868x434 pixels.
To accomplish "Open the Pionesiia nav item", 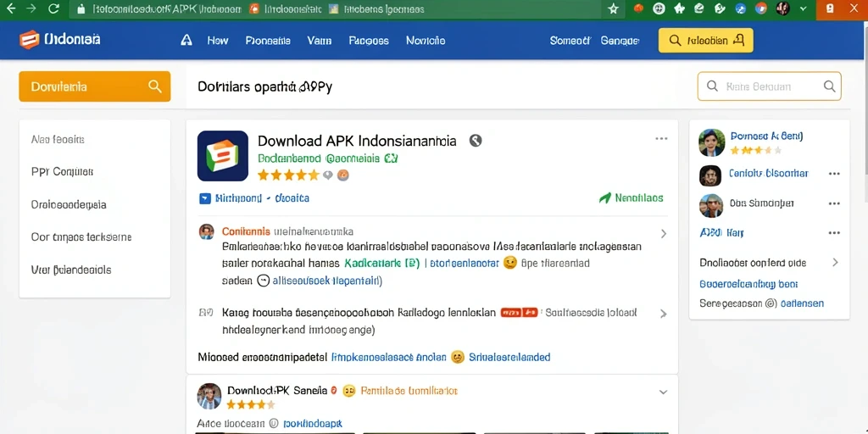I will (268, 41).
